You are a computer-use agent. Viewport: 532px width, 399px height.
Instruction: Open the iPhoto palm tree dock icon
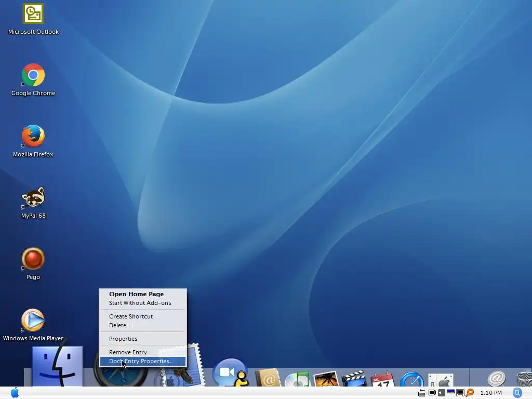point(326,379)
